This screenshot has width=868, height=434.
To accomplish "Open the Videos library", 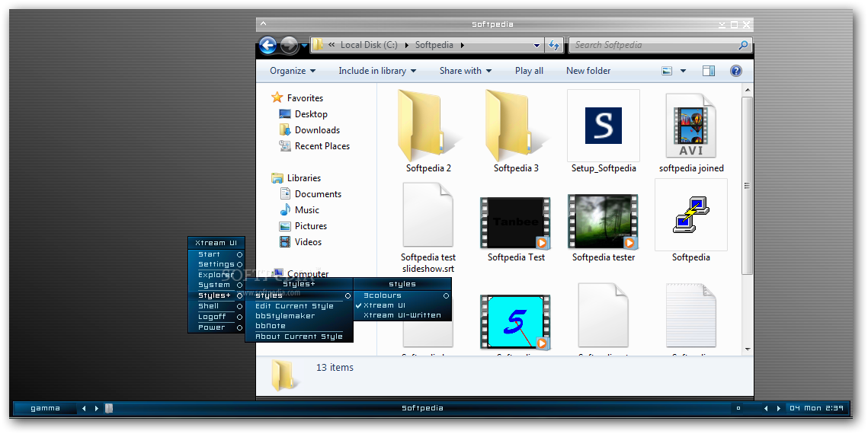I will click(x=308, y=242).
